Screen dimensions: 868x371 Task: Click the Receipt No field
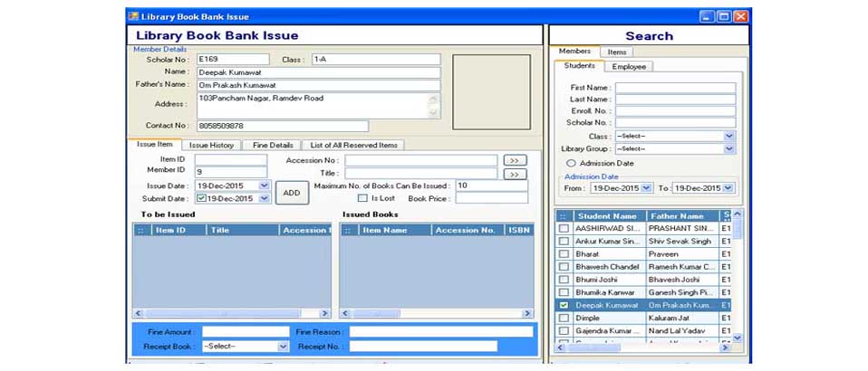pos(423,347)
